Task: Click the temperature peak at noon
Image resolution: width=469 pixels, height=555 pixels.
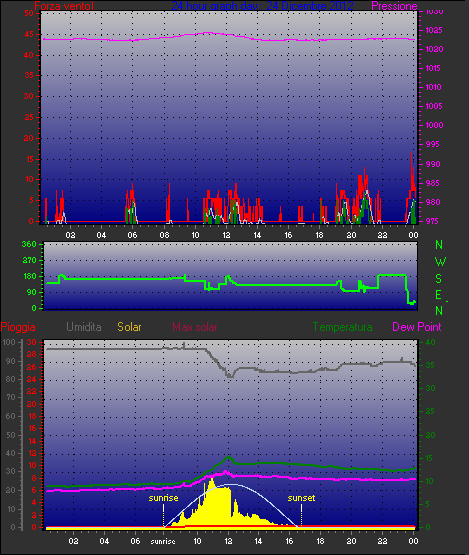Action: point(228,458)
